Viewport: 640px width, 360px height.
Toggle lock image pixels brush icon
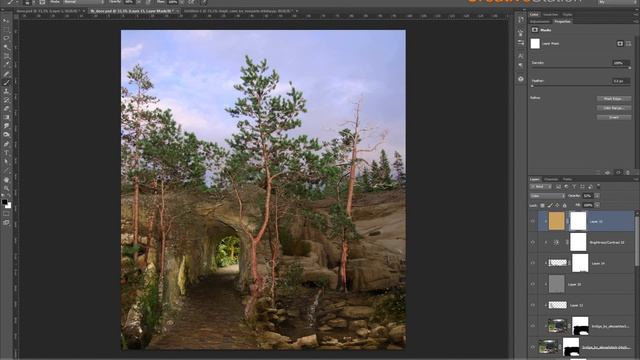(550, 205)
